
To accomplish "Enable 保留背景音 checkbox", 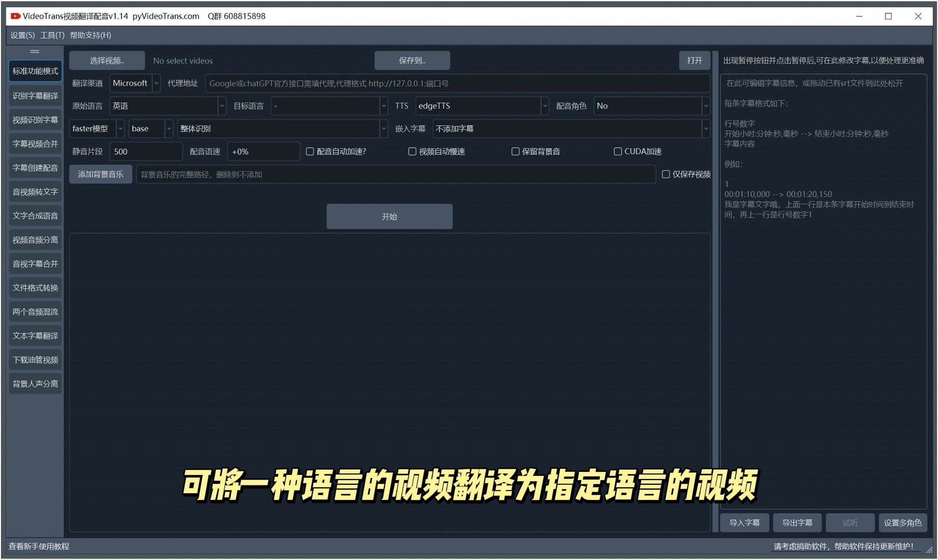I will pos(515,151).
